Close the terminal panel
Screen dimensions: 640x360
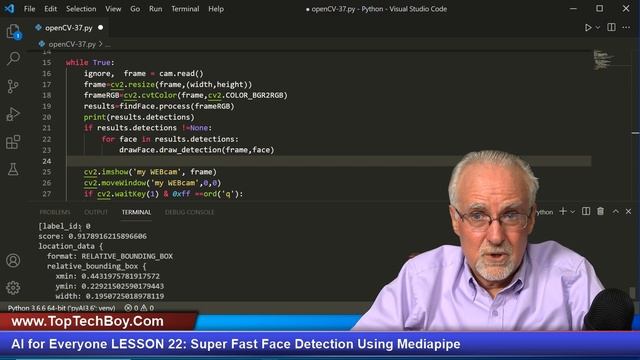628,211
